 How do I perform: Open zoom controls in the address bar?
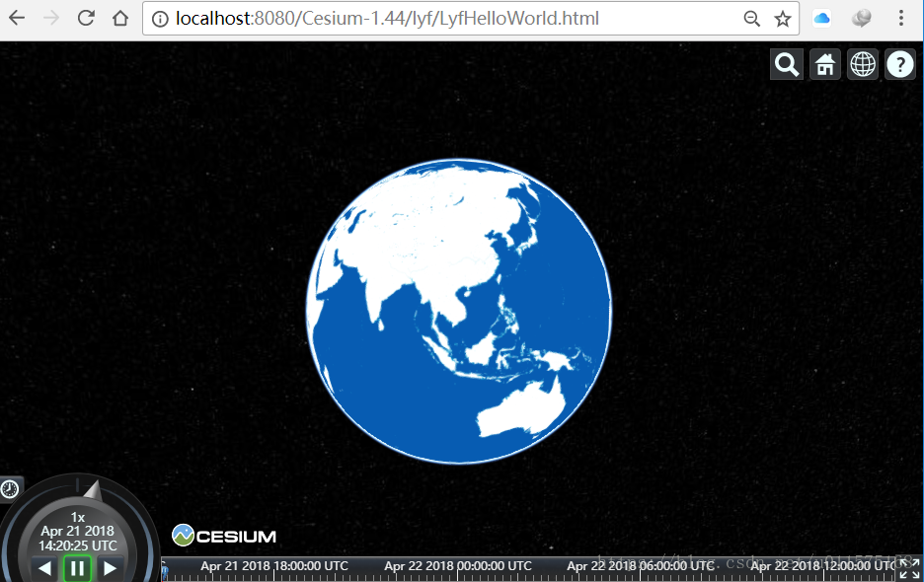(x=751, y=19)
